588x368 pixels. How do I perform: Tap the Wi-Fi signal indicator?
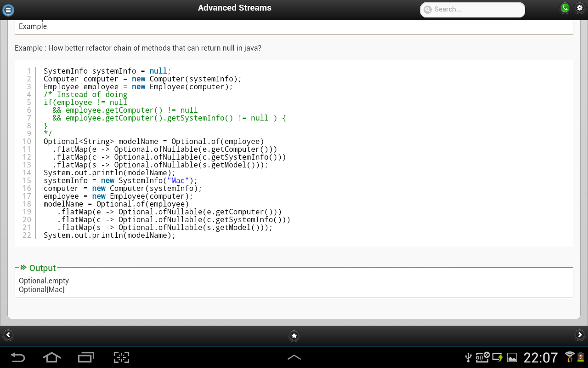pos(570,356)
